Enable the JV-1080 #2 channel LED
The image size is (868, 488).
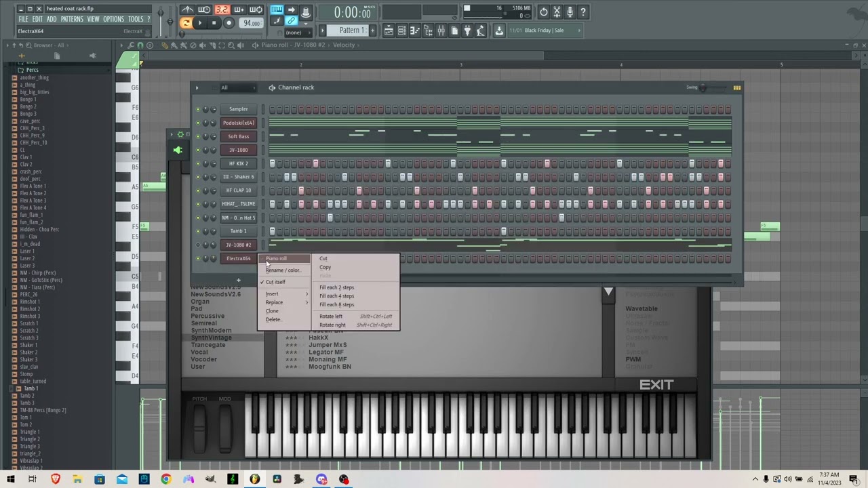198,245
